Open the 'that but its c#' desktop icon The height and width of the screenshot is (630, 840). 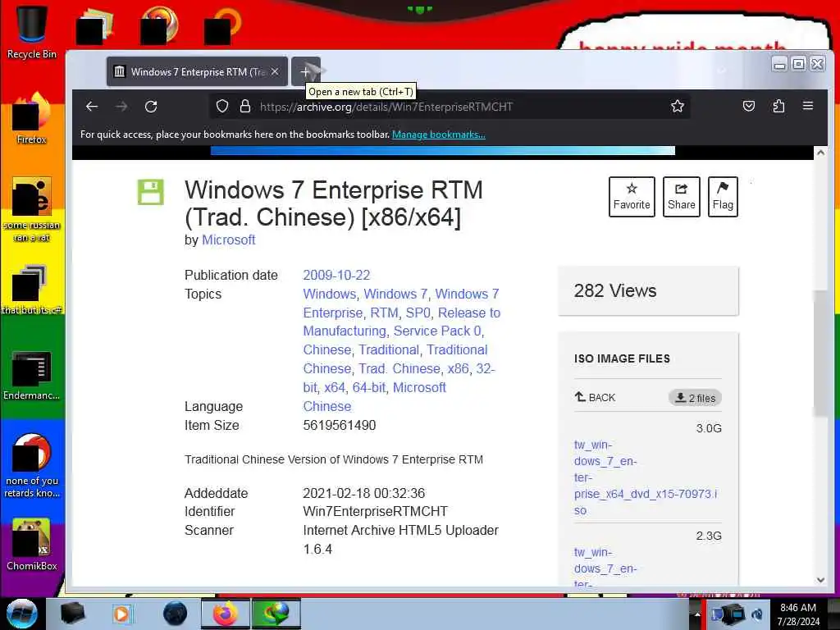[x=32, y=290]
